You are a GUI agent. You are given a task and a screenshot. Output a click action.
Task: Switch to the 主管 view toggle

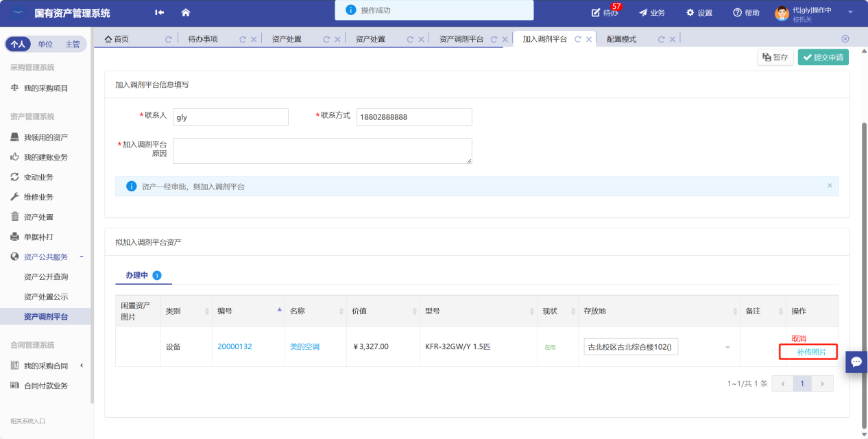pos(72,44)
